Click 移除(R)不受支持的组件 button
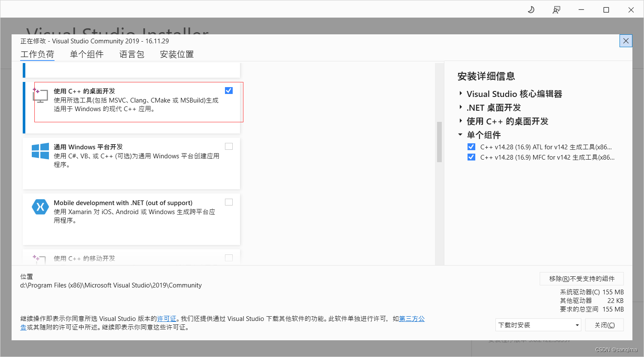644x357 pixels. point(582,278)
